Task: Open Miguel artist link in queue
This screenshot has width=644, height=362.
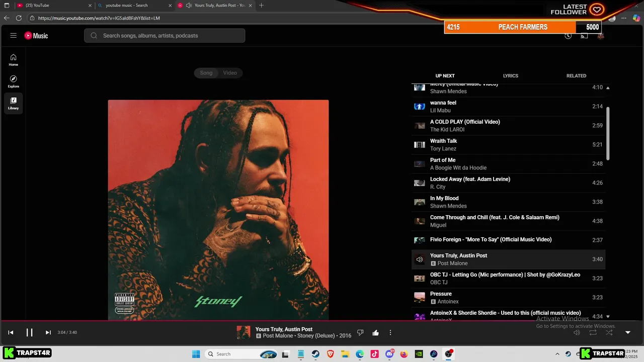Action: click(x=438, y=225)
